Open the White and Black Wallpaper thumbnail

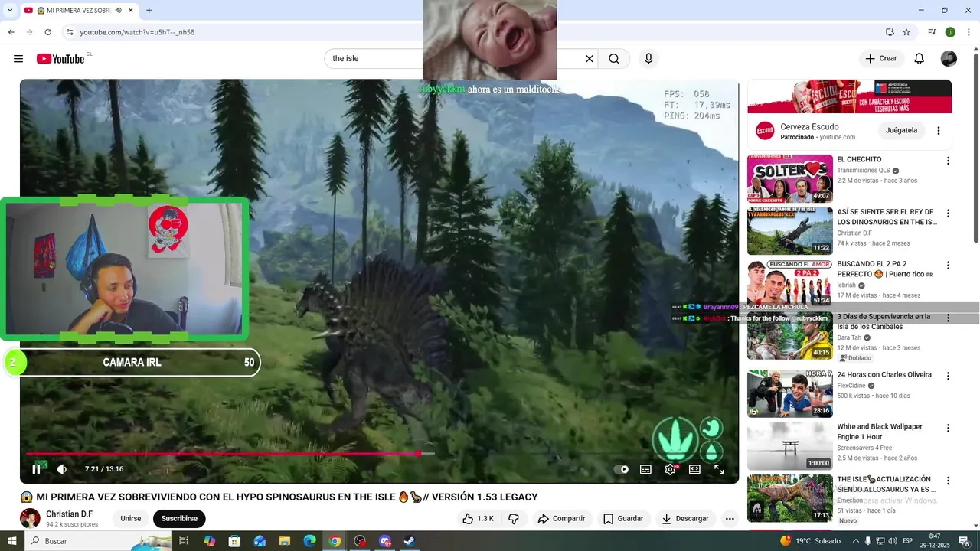tap(790, 446)
